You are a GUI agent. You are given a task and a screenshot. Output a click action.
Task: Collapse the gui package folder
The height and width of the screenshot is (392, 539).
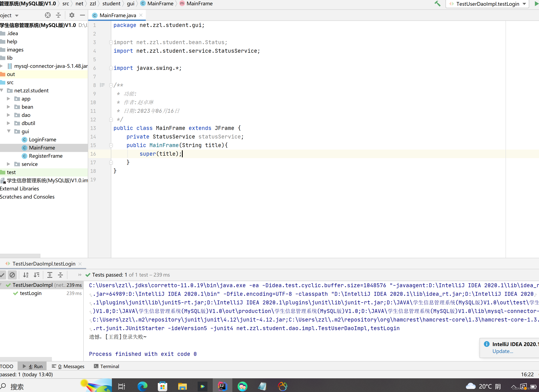(9, 131)
